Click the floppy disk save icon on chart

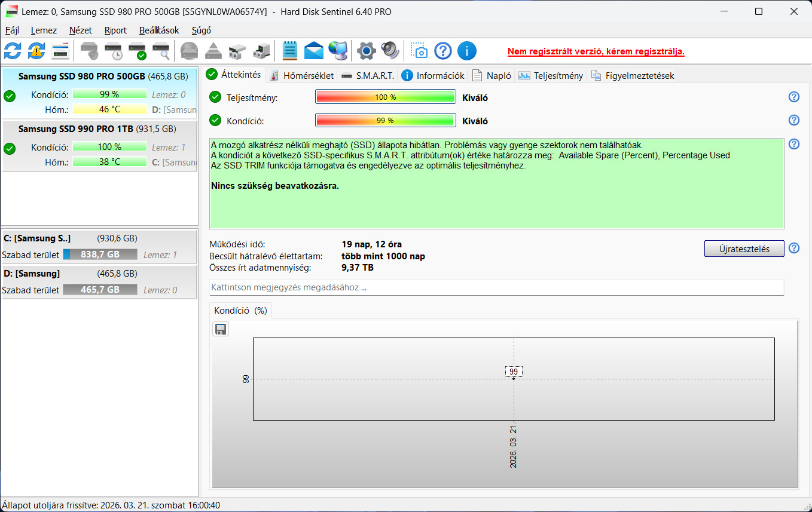click(x=221, y=329)
